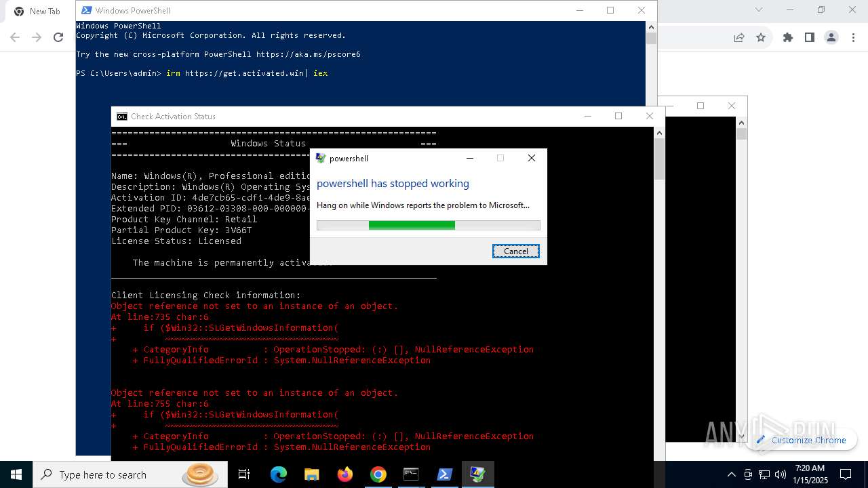Open the network tray icon

click(x=764, y=474)
